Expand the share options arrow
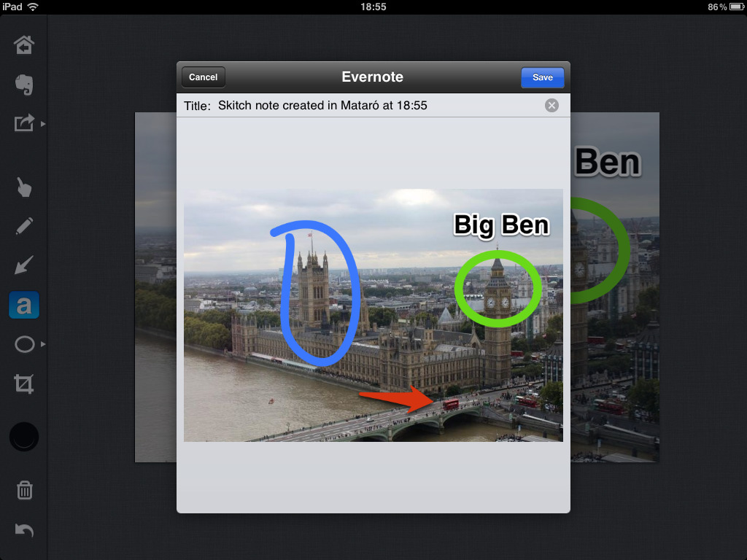Image resolution: width=747 pixels, height=560 pixels. [43, 124]
